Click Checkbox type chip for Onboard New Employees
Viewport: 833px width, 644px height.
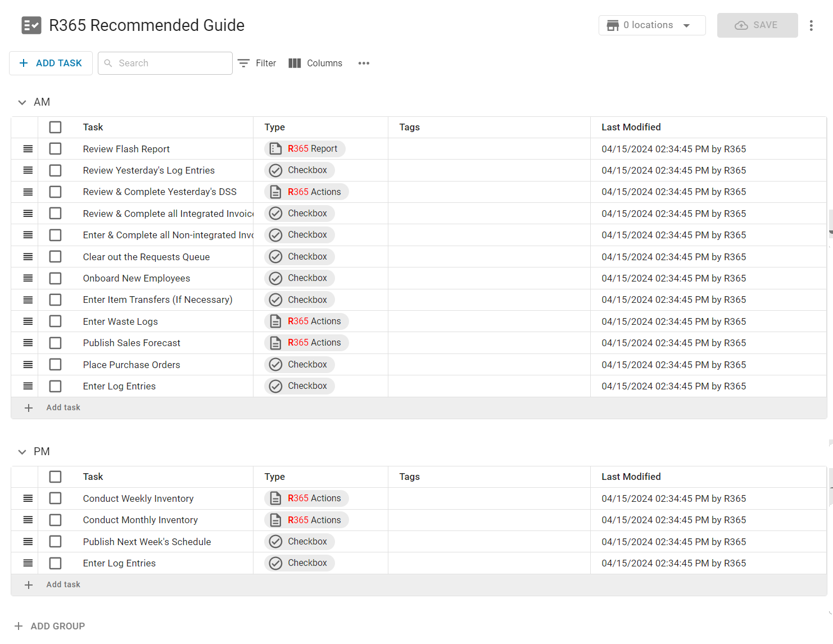pyautogui.click(x=300, y=278)
